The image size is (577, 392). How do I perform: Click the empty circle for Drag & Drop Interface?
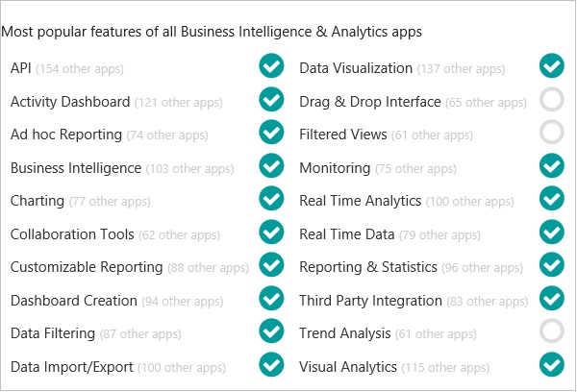coord(551,100)
